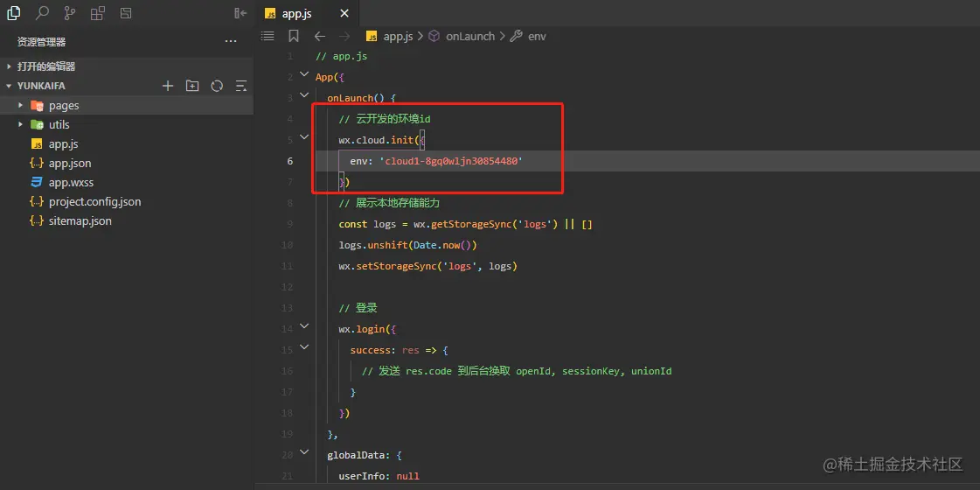Viewport: 980px width, 490px height.
Task: Click the bookmark icon in breadcrumb bar
Action: (294, 36)
